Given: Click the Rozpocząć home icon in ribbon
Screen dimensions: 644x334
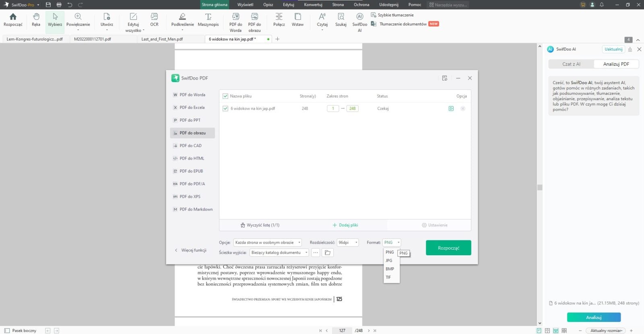Looking at the screenshot, I should 13,20.
